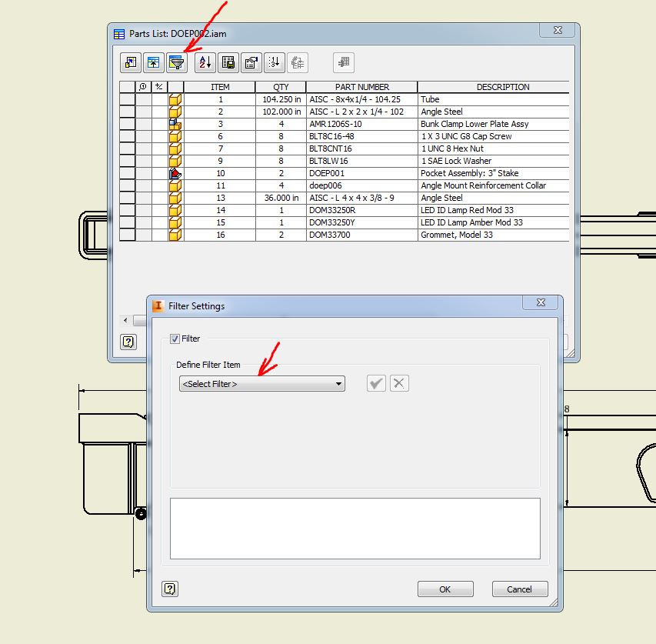Renumber items with the 1-3 sort icon
Screen dimensions: 656x644
click(x=274, y=62)
